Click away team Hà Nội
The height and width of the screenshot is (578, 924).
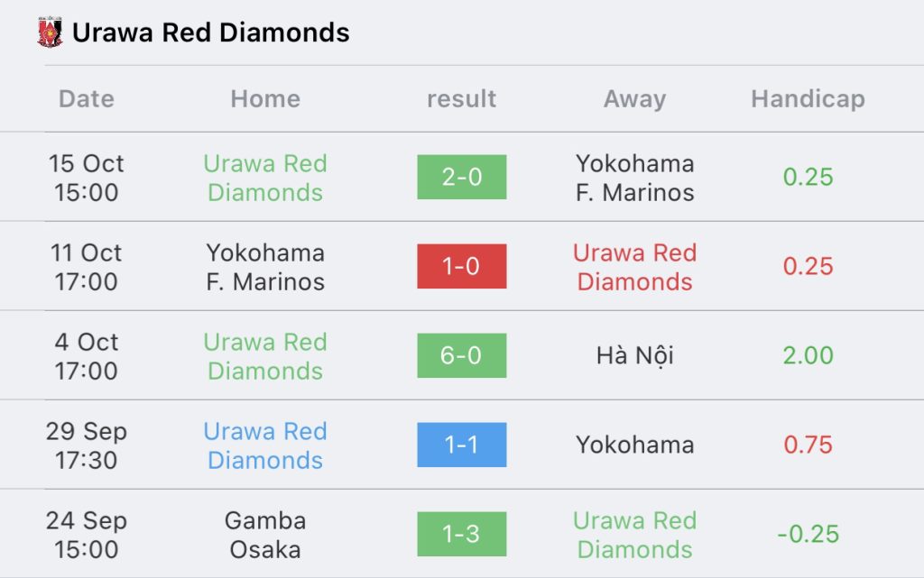634,355
